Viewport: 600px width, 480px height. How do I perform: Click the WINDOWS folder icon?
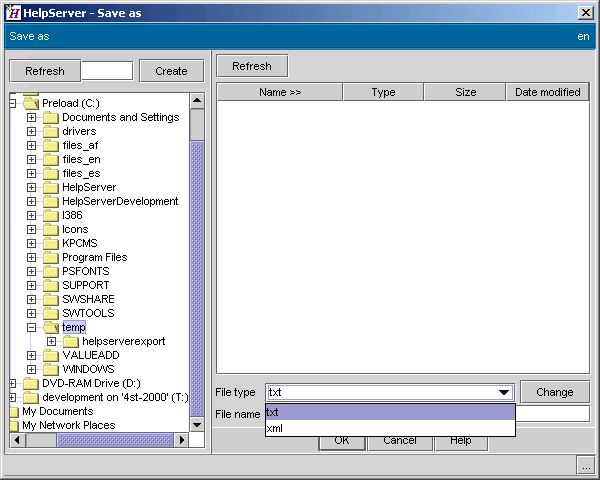(51, 369)
